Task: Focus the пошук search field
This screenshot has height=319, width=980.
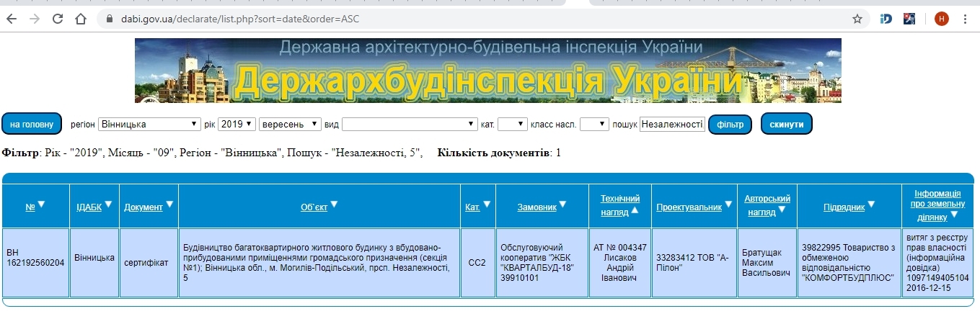Action: [672, 124]
